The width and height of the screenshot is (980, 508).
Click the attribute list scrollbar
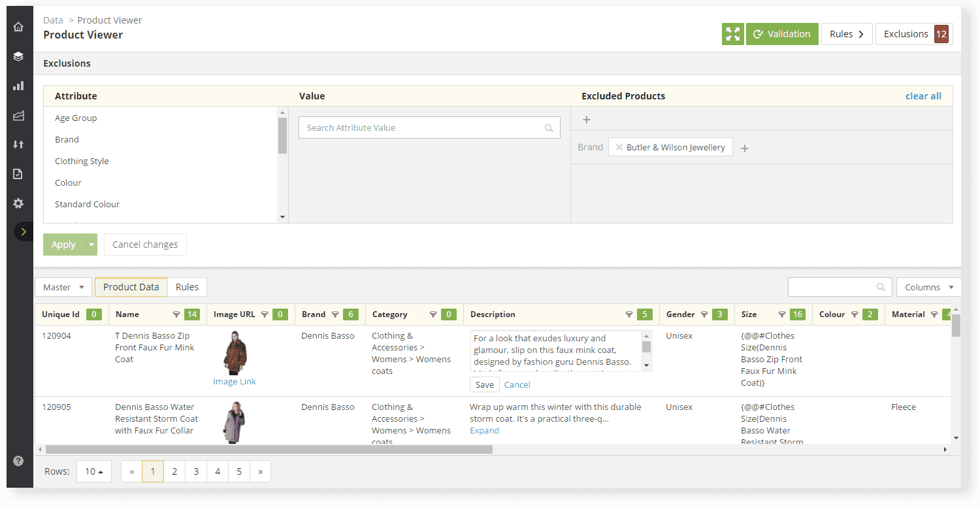pos(282,135)
